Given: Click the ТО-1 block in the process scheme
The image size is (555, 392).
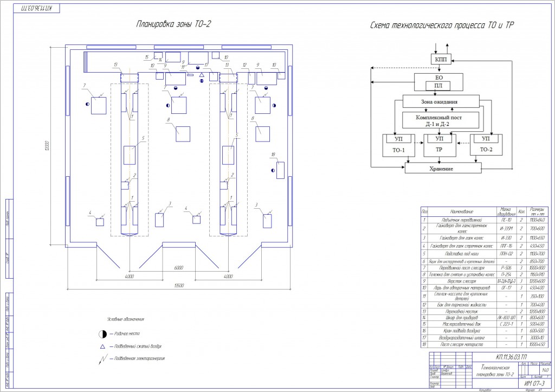Looking at the screenshot, I should coord(398,145).
